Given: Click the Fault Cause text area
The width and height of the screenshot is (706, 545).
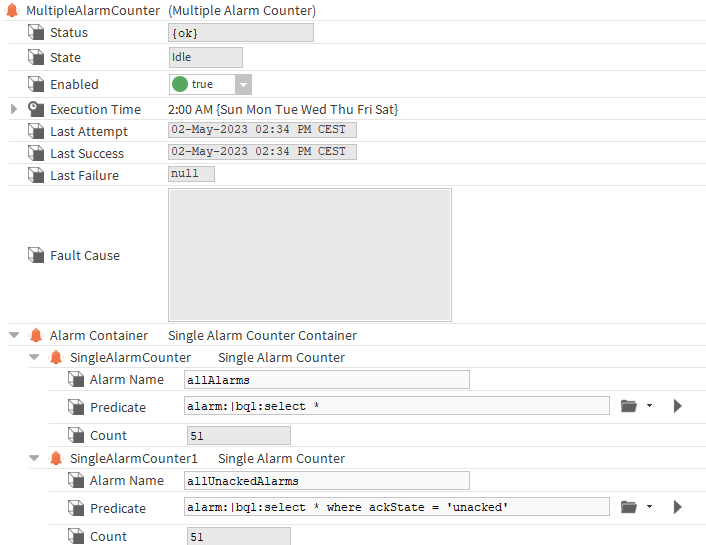Looking at the screenshot, I should [310, 255].
